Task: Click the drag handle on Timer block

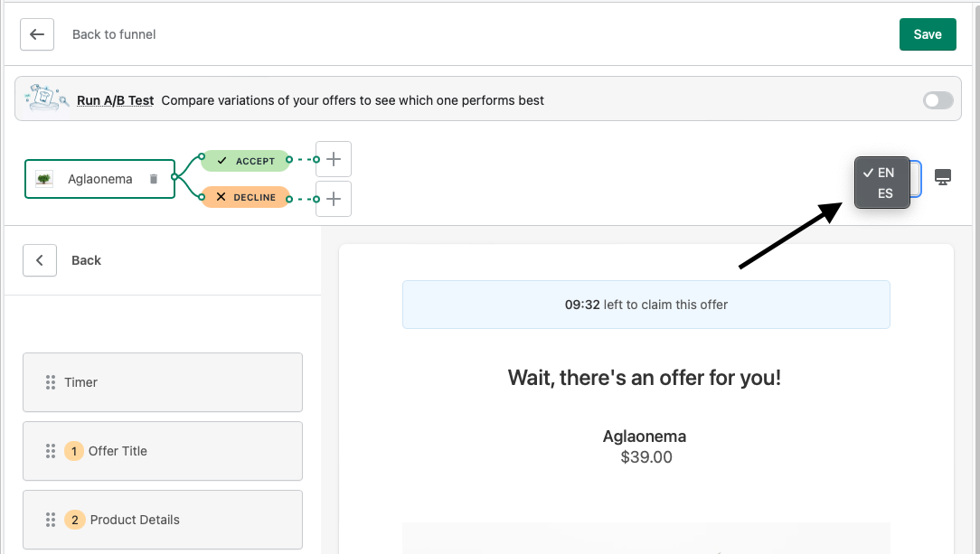Action: (51, 382)
